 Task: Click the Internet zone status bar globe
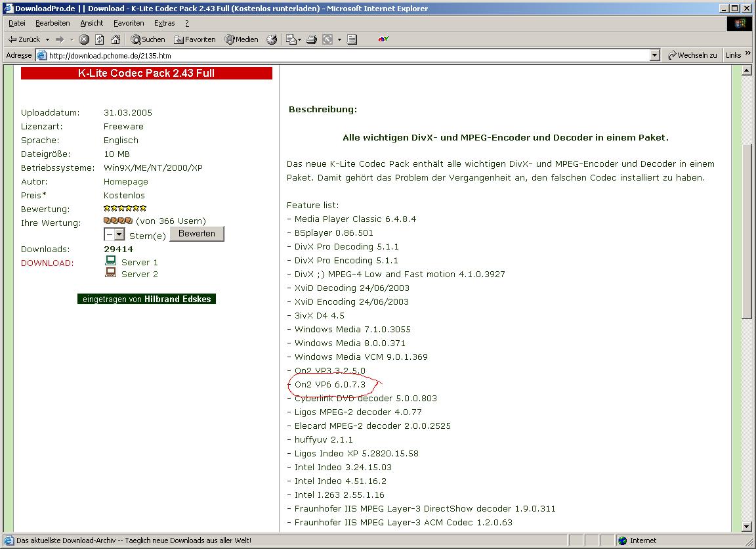click(622, 541)
